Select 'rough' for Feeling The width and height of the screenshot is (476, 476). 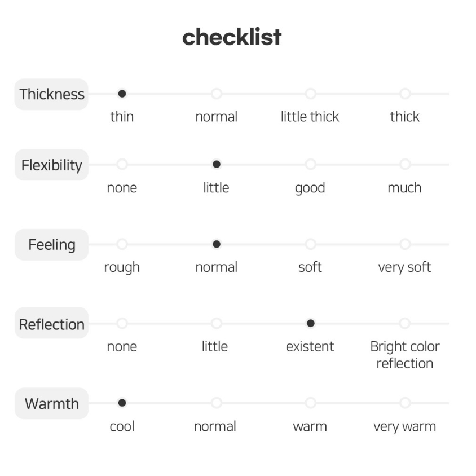coord(122,244)
